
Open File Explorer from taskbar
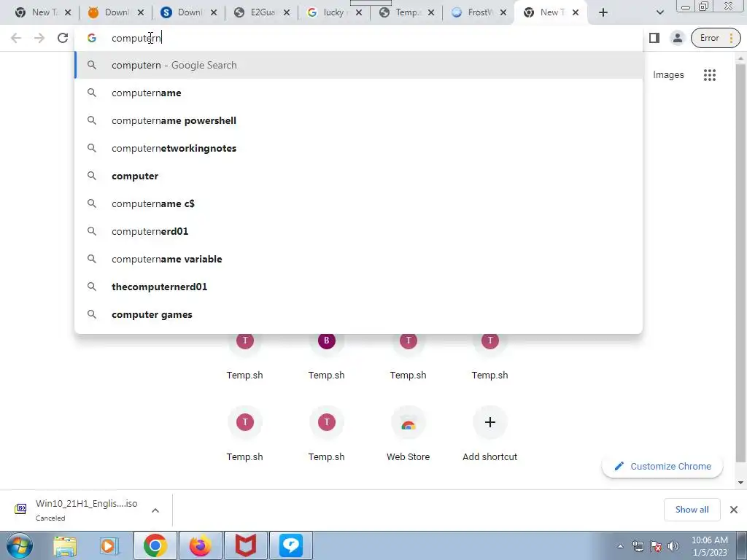65,545
